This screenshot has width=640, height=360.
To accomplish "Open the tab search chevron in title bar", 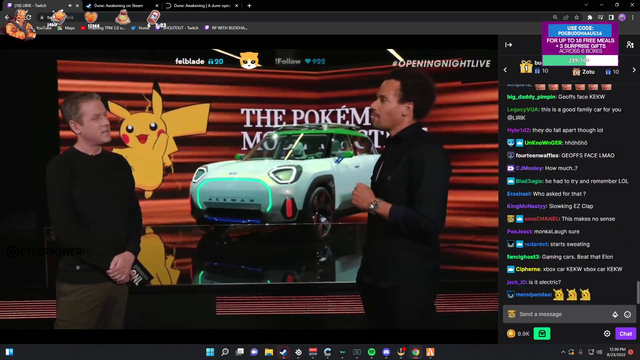I will pos(586,5).
